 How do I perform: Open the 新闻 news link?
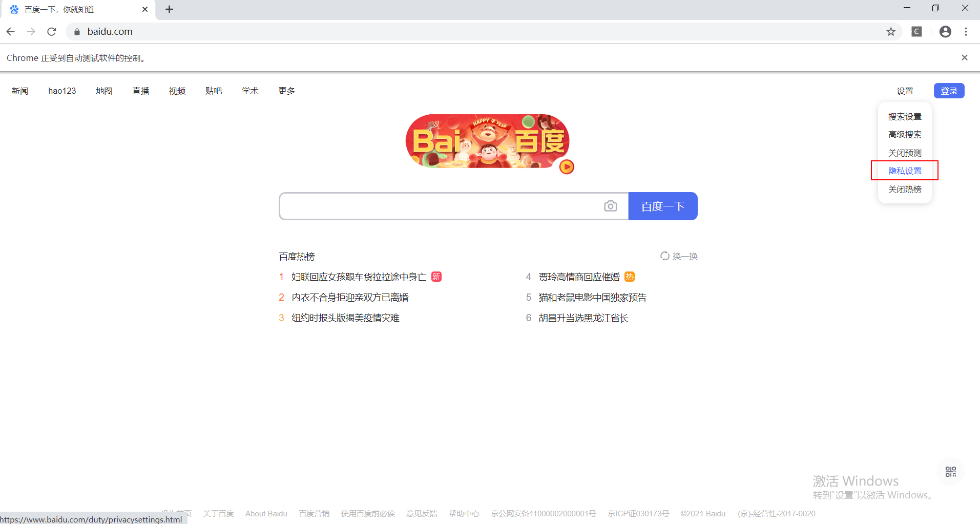(20, 91)
